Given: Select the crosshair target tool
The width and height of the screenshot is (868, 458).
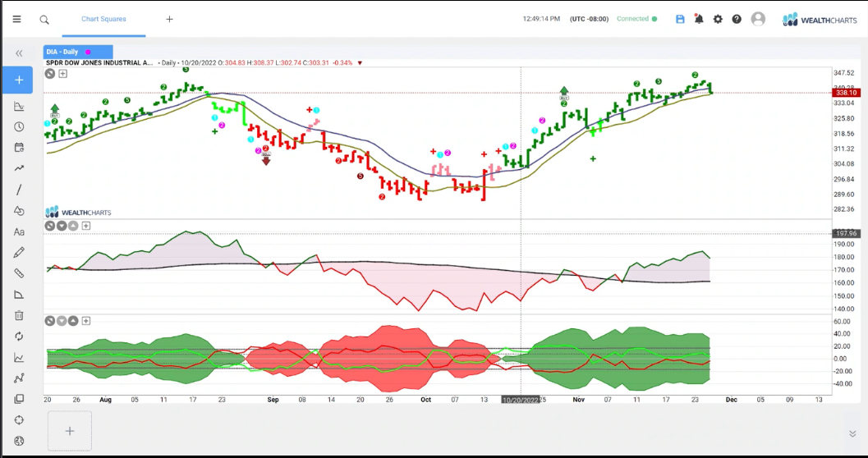Looking at the screenshot, I should (19, 420).
